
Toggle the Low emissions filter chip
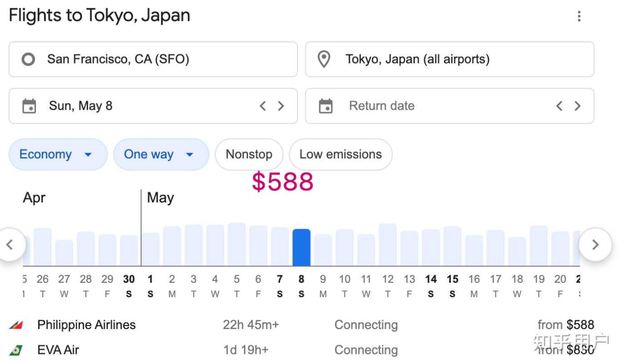point(340,154)
